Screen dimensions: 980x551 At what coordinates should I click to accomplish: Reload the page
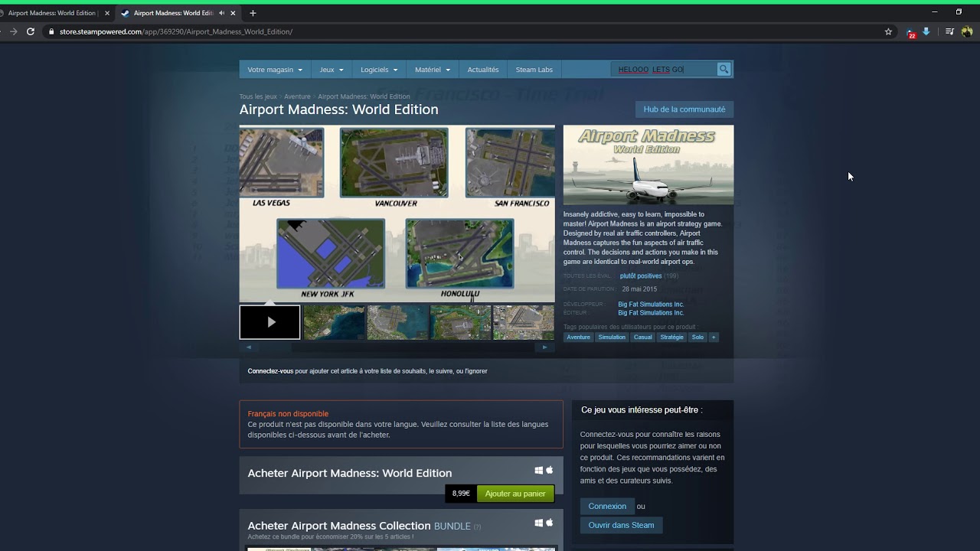pyautogui.click(x=31, y=31)
